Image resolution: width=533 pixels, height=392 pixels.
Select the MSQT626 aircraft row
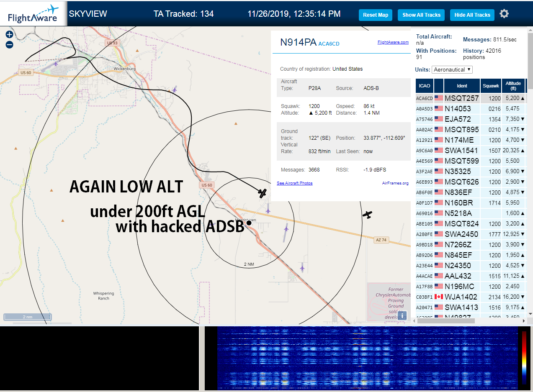click(470, 182)
